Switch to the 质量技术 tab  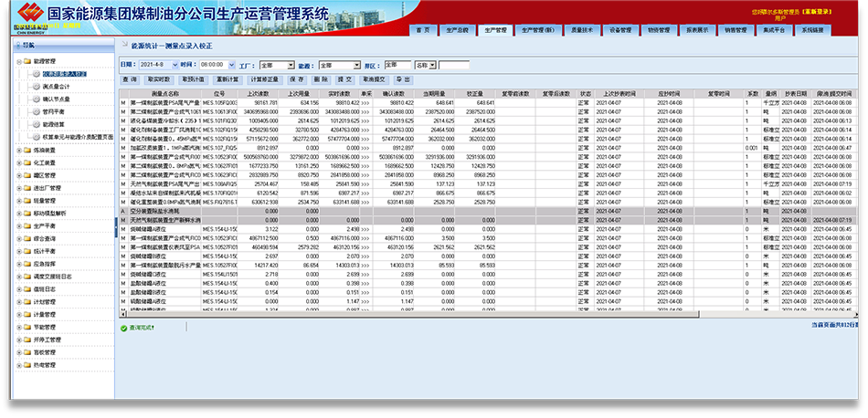[582, 30]
